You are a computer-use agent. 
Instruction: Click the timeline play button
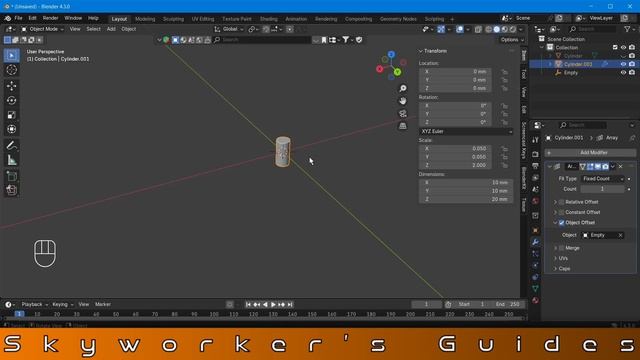pyautogui.click(x=273, y=304)
